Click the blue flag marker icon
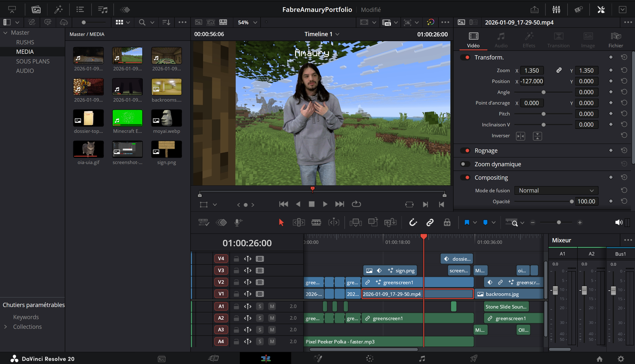Screen dimensions: 635x364 point(467,222)
